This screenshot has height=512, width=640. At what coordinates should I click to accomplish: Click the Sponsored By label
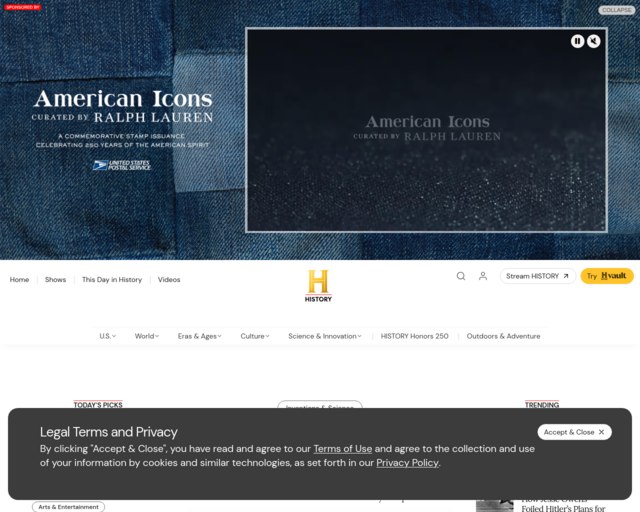point(22,7)
